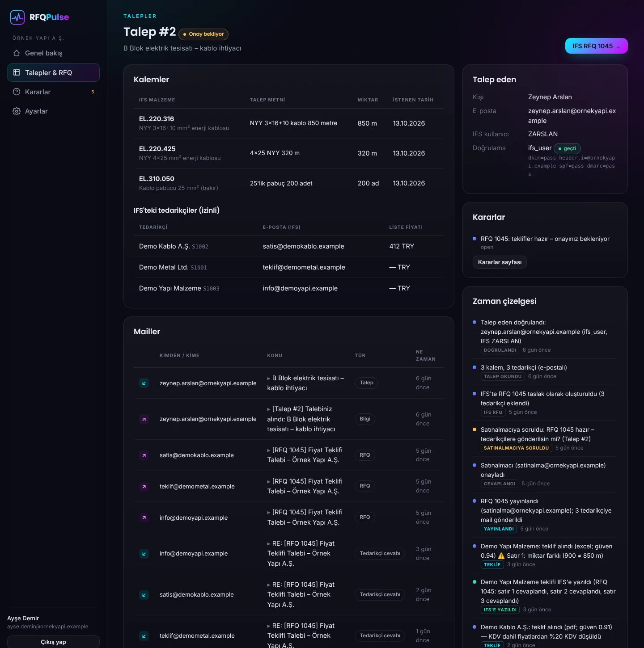
Task: Click the 'geçti' verification badge
Action: (567, 148)
